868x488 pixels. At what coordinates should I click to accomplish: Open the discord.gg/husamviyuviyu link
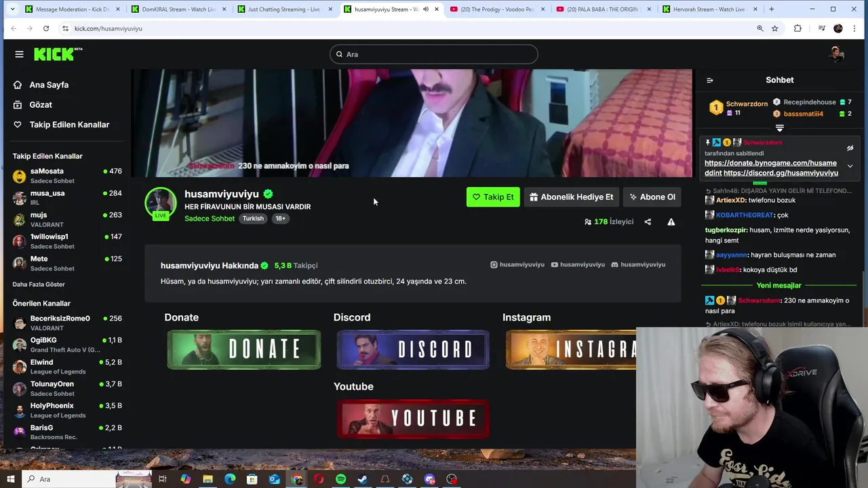781,173
